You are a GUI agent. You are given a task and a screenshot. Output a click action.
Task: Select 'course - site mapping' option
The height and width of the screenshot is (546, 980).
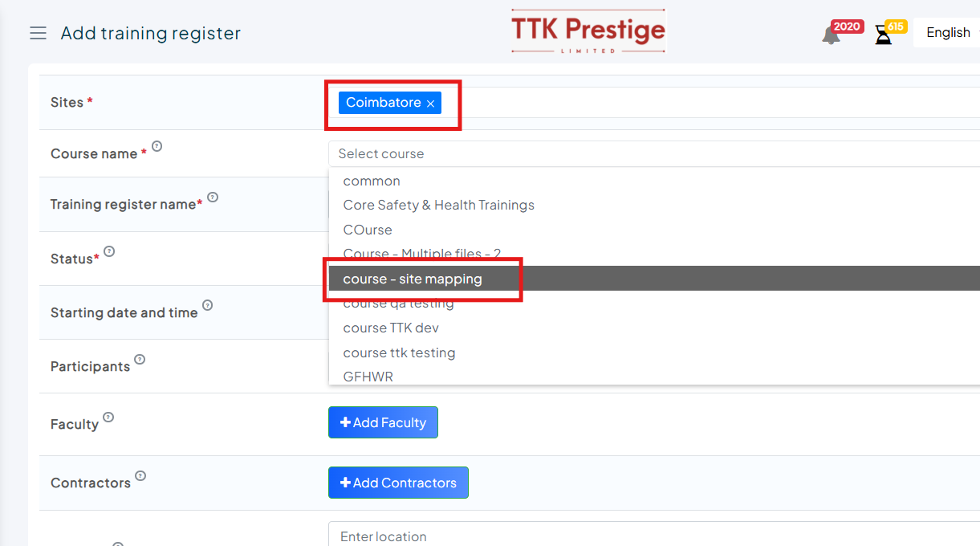coord(413,279)
